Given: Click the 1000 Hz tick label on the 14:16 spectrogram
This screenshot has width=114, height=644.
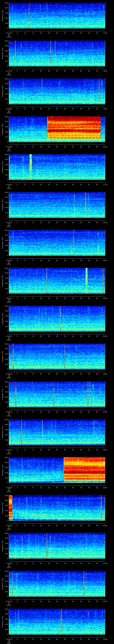Looking at the screenshot, I should point(6,3).
